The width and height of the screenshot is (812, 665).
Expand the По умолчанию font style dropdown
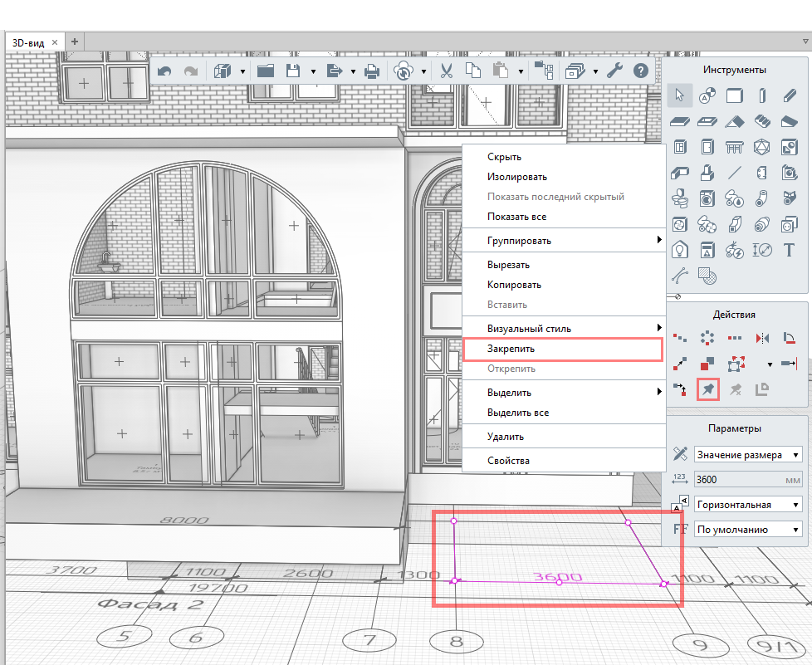pos(749,530)
